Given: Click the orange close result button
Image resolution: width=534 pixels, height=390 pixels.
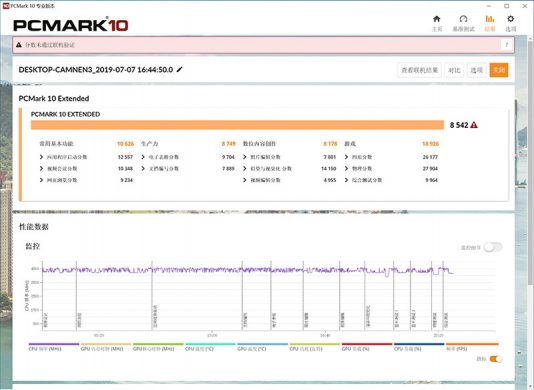Looking at the screenshot, I should pos(499,70).
